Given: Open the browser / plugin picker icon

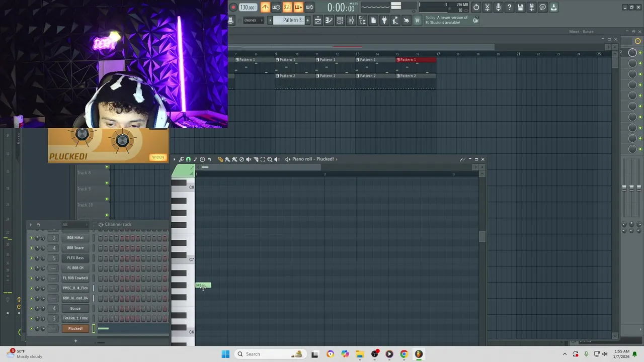Looking at the screenshot, I should 362,20.
